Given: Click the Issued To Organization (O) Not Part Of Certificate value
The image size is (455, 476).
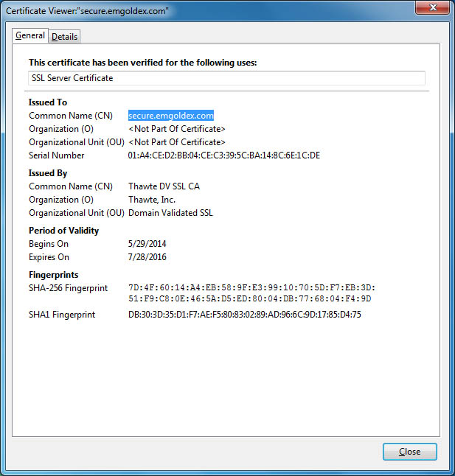Looking at the screenshot, I should coord(177,129).
